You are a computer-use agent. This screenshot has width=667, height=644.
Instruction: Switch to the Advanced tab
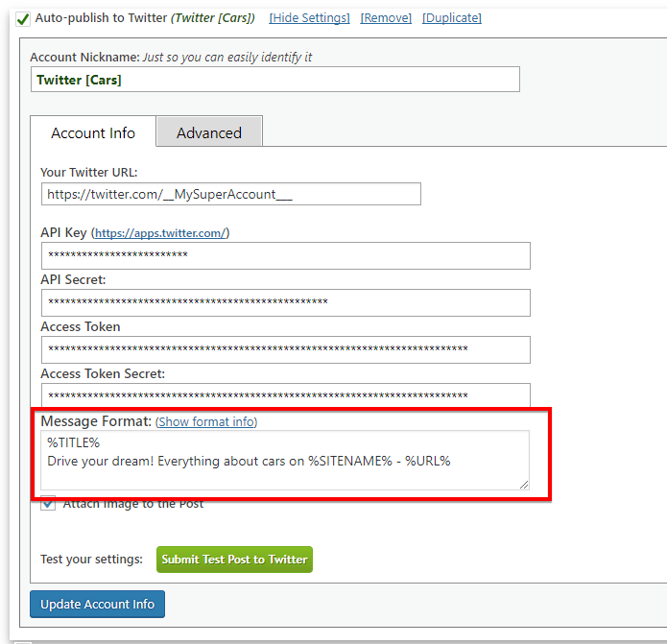(x=209, y=132)
